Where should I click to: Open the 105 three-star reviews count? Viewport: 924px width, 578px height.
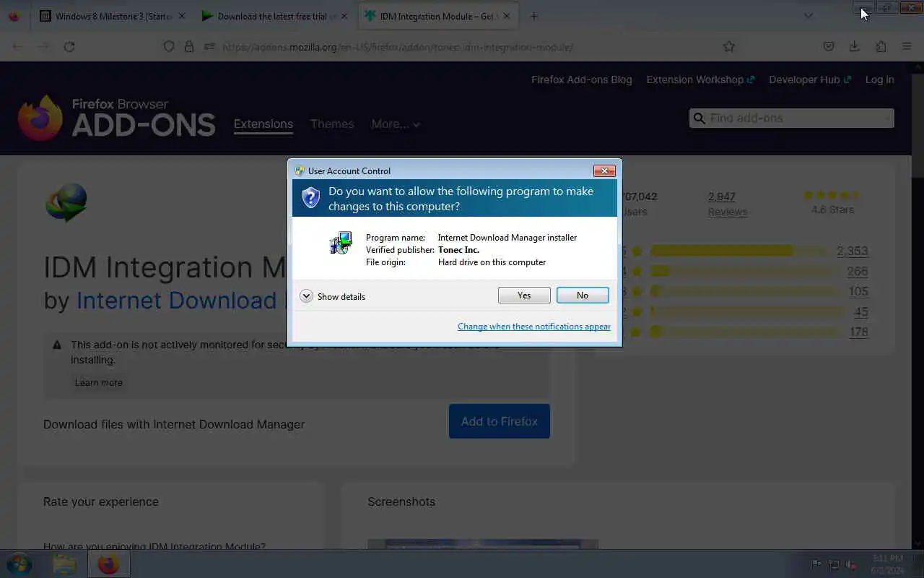[x=858, y=291]
